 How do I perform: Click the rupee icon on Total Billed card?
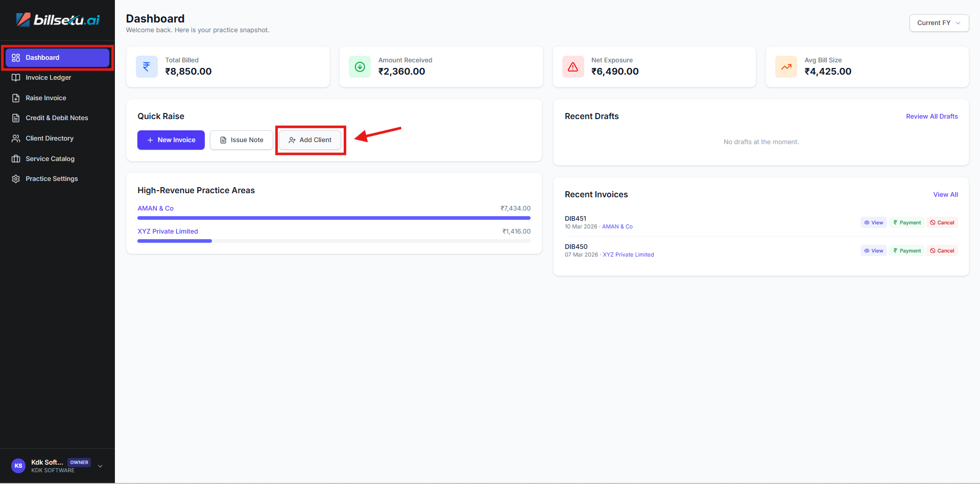pyautogui.click(x=147, y=67)
